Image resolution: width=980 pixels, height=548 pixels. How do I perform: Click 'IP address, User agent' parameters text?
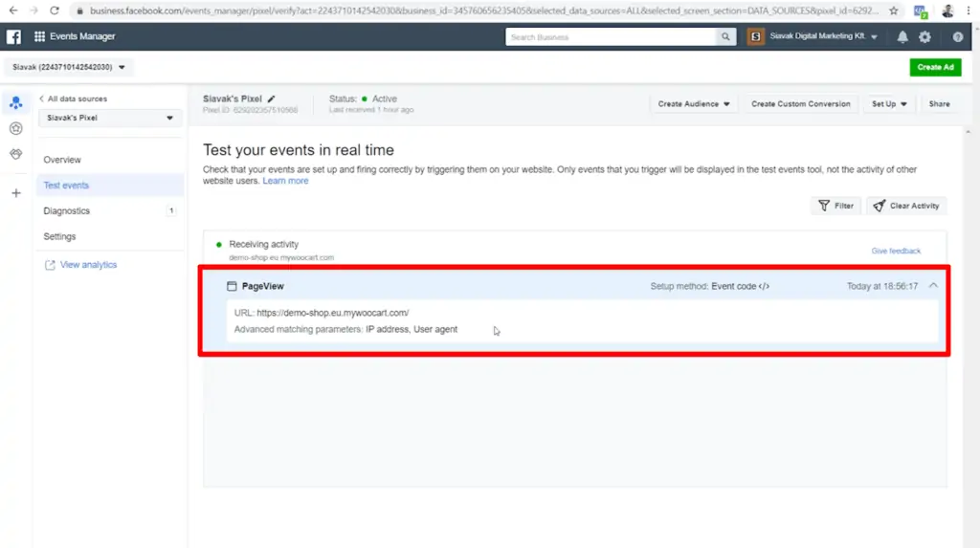(412, 329)
